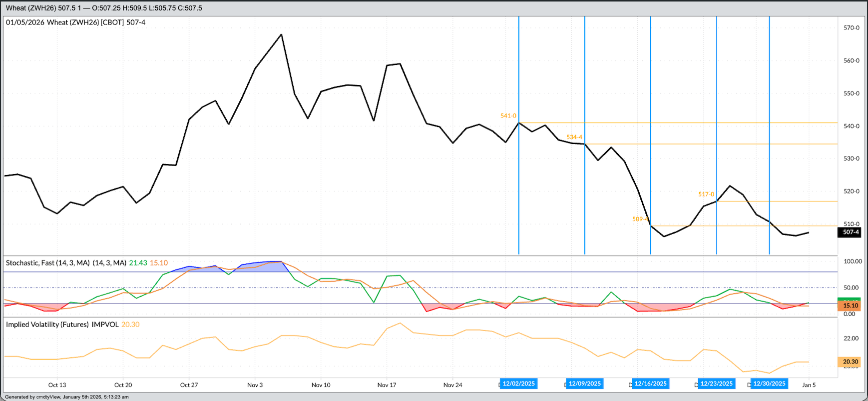The width and height of the screenshot is (868, 401).
Task: Click the orange 541-0 price level label
Action: tap(508, 116)
